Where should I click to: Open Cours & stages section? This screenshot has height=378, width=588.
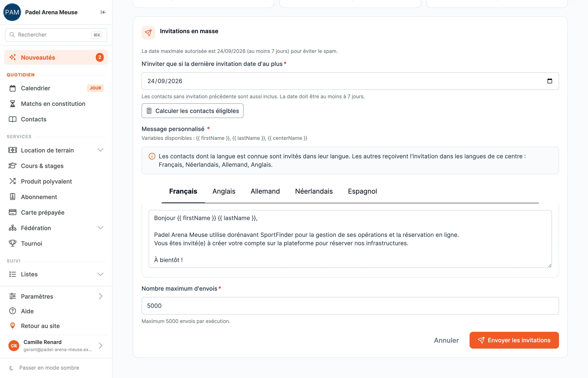coord(56,166)
